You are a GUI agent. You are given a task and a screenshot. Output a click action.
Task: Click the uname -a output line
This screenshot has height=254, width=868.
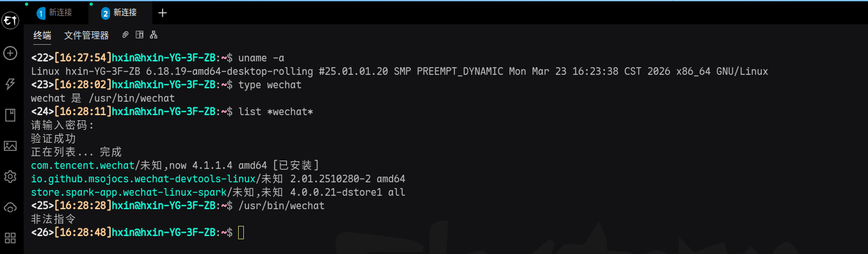point(399,71)
